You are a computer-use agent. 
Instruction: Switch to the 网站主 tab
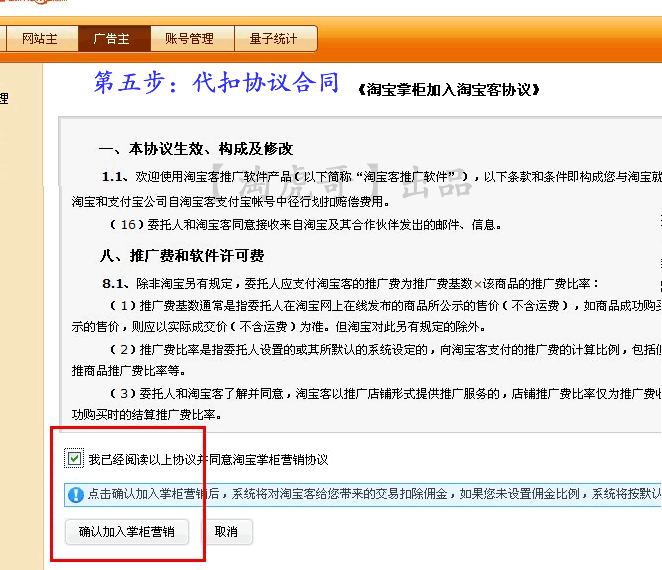tap(42, 38)
